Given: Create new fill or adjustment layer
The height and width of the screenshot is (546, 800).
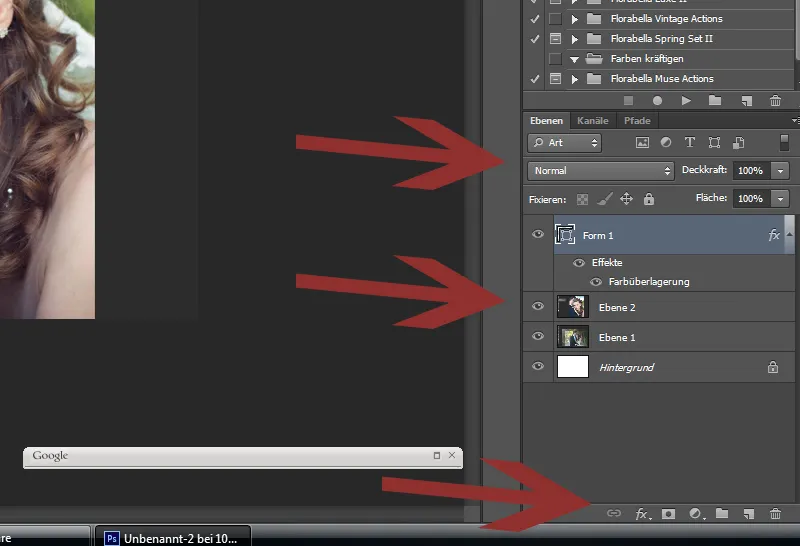Looking at the screenshot, I should [696, 513].
